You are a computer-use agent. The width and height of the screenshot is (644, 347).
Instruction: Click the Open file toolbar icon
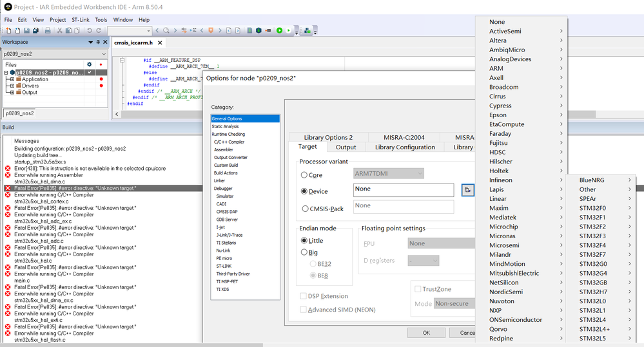[x=17, y=30]
